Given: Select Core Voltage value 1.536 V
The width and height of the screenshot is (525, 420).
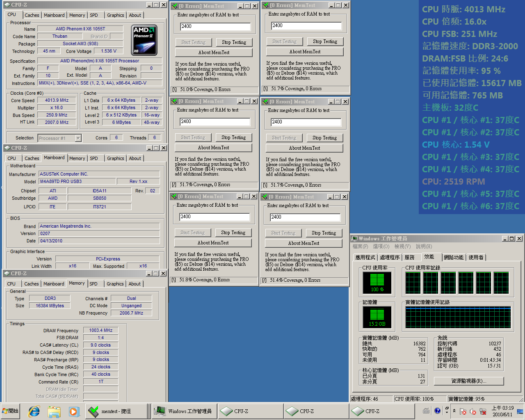Looking at the screenshot, I should pyautogui.click(x=109, y=51).
